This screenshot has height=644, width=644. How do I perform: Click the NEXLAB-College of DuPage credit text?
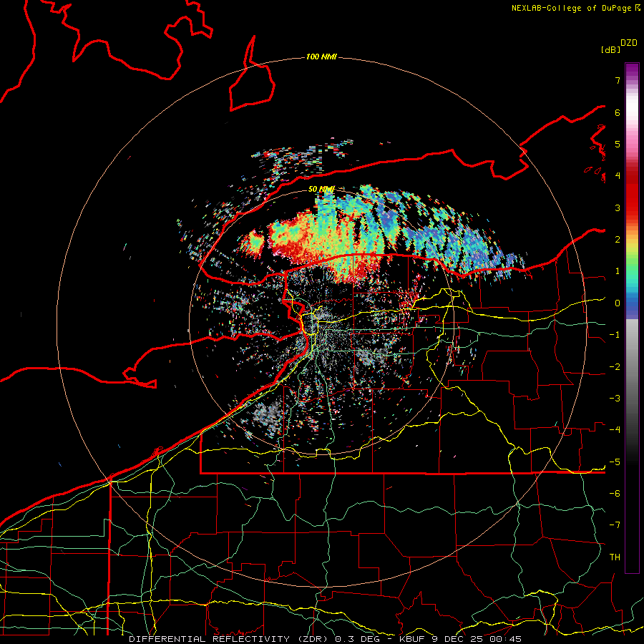[571, 8]
